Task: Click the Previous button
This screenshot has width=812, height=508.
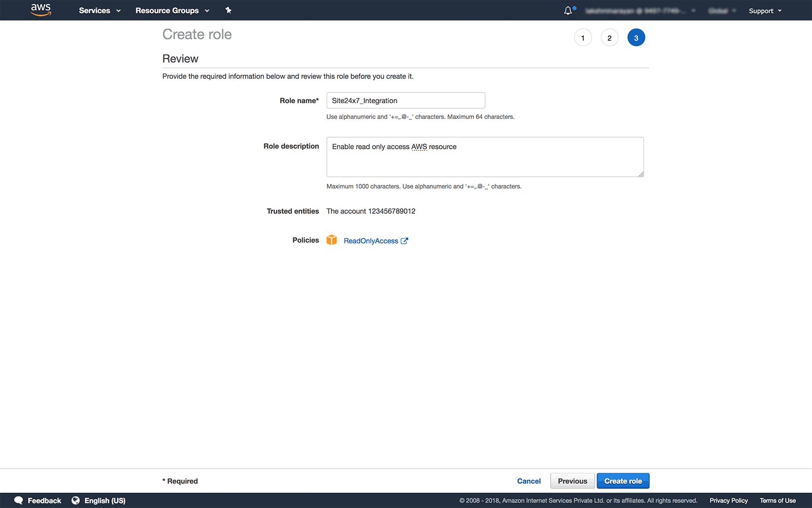Action: (x=572, y=481)
